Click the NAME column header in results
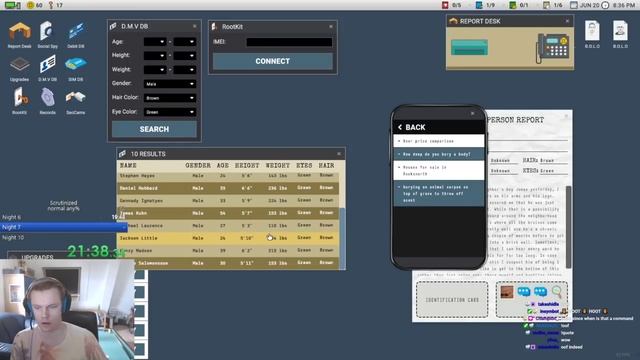Viewport: 640px width, 360px height. [x=128, y=165]
